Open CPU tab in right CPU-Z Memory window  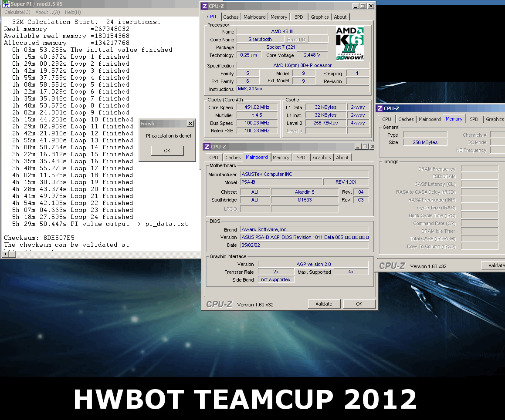click(x=386, y=119)
